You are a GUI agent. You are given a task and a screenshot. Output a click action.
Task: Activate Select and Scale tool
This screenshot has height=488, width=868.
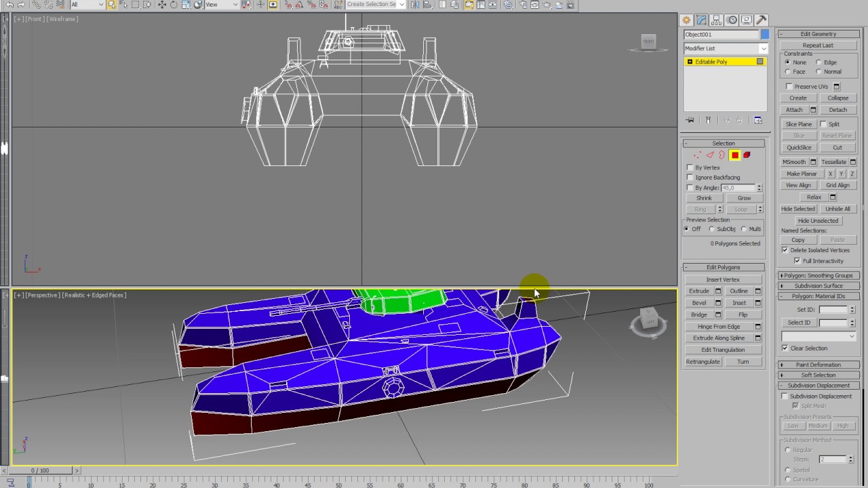click(186, 5)
